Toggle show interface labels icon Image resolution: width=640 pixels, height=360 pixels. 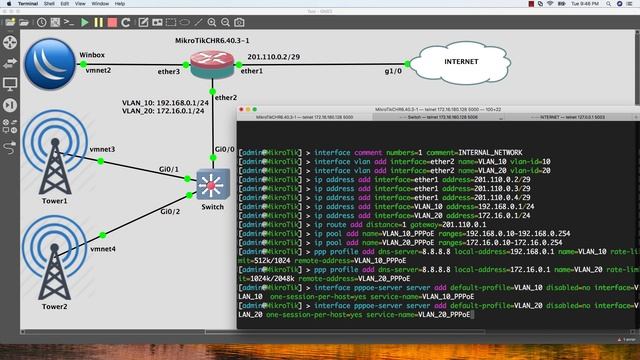coord(55,22)
